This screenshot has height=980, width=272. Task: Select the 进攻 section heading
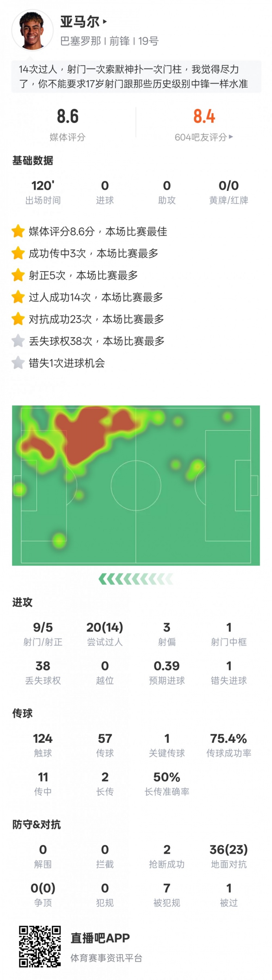(x=22, y=602)
